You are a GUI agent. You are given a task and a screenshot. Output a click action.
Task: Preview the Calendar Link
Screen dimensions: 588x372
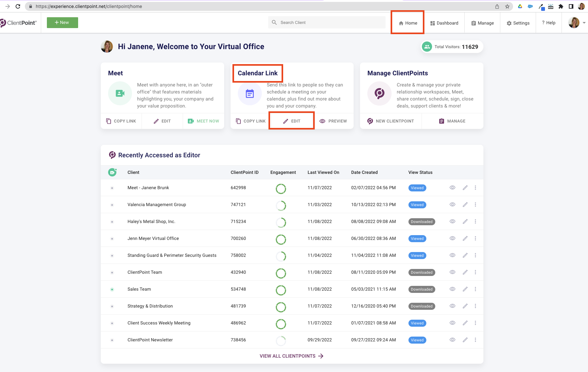[333, 121]
